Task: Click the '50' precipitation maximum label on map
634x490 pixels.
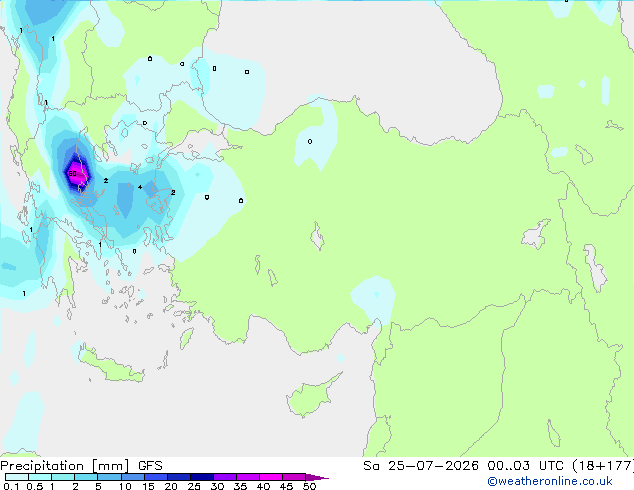Action: coord(73,173)
